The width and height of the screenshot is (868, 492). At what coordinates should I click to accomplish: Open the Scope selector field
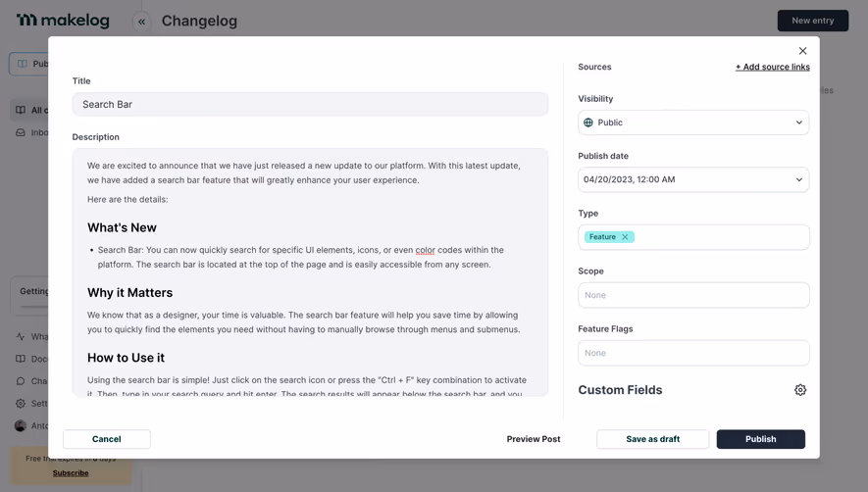[x=693, y=295]
